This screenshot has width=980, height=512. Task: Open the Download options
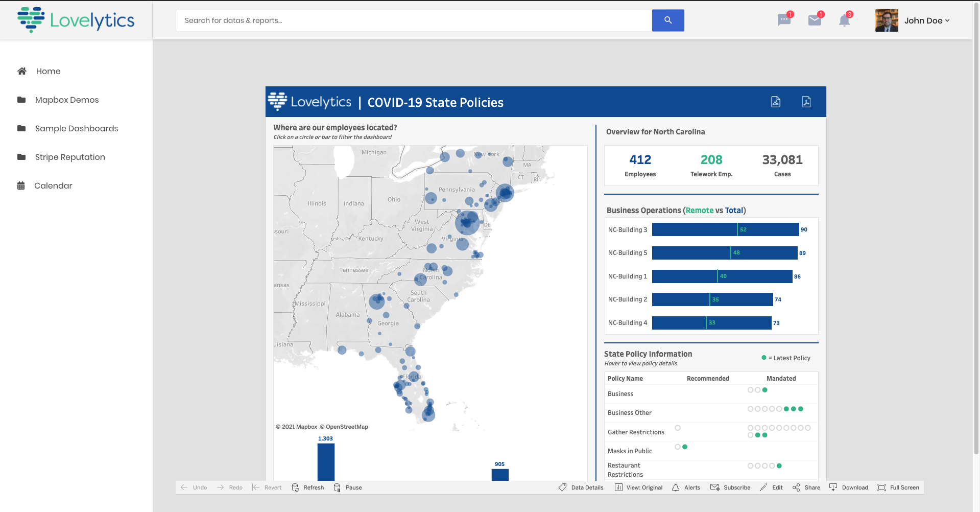[849, 487]
